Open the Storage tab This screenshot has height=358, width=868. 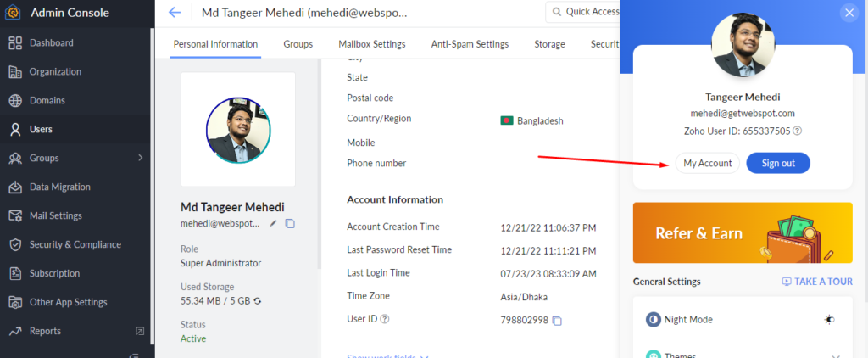coord(549,44)
